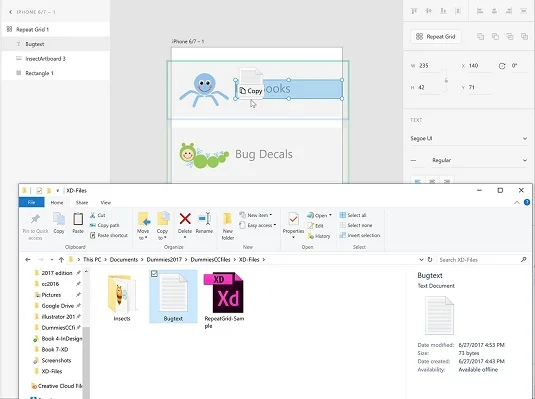Screen dimensions: 535x399
Task: Click the Refresh icon in address bar
Action: (430, 260)
